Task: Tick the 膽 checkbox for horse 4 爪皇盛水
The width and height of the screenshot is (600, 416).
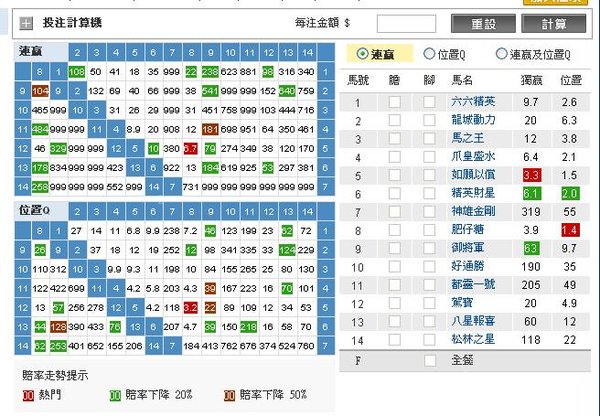Action: (x=395, y=157)
